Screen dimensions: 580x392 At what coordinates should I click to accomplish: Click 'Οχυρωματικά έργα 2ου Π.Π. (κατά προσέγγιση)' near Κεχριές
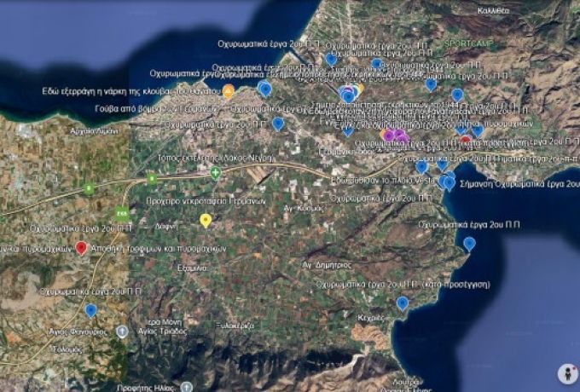(403, 285)
